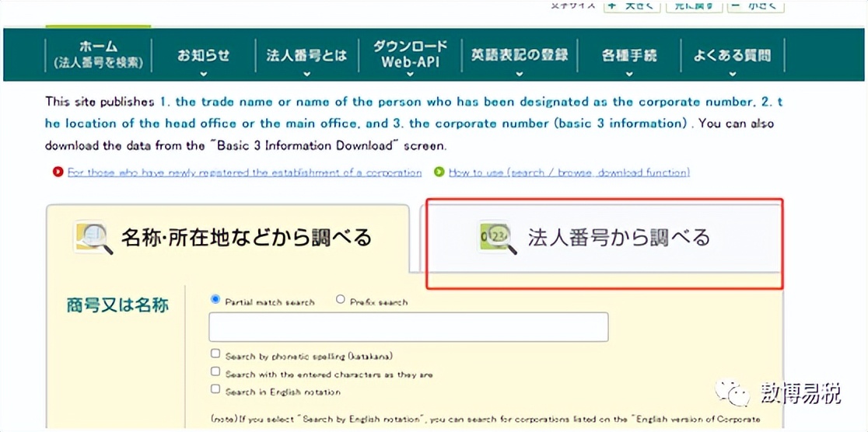The height and width of the screenshot is (432, 868).
Task: Click the green arrow icon beside How to use
Action: [x=439, y=172]
